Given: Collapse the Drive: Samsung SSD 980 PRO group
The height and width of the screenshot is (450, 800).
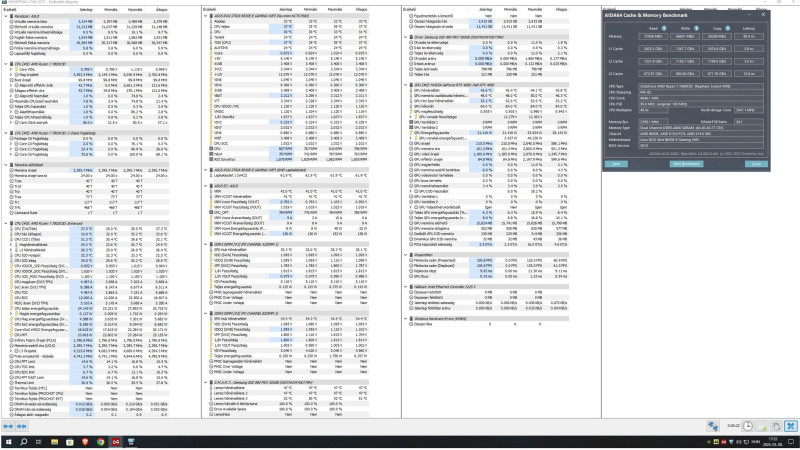Looking at the screenshot, I should pyautogui.click(x=406, y=37).
